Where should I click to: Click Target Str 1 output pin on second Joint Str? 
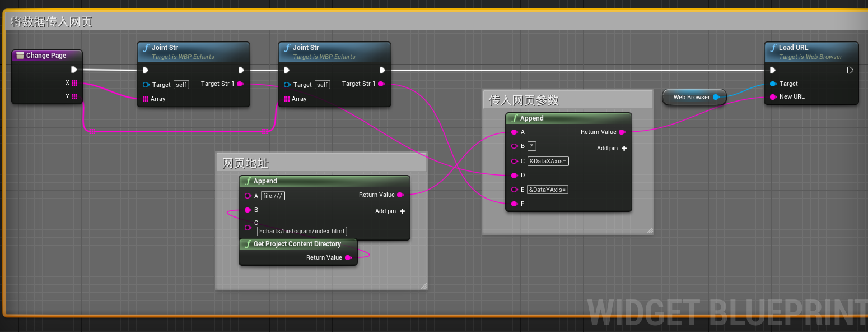coord(381,84)
